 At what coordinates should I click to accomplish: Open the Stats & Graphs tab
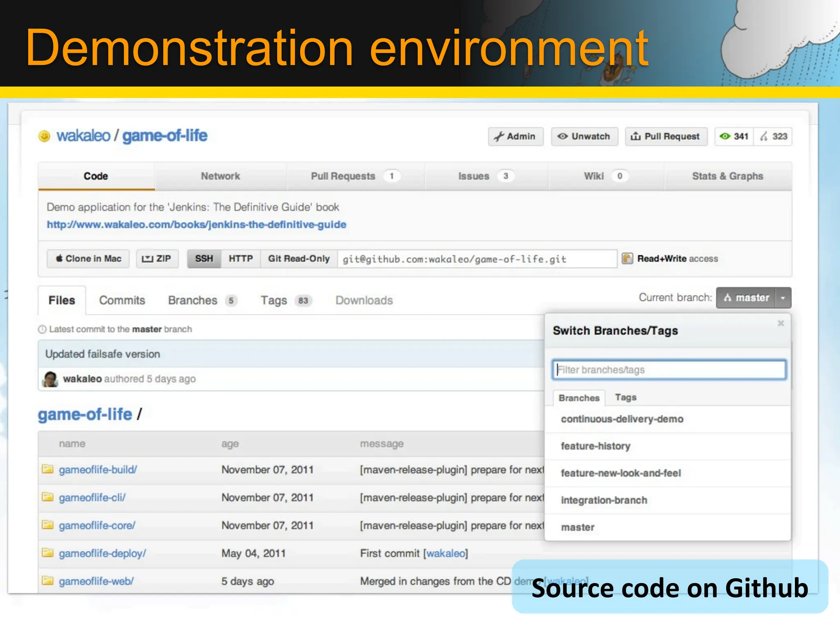[x=728, y=176]
